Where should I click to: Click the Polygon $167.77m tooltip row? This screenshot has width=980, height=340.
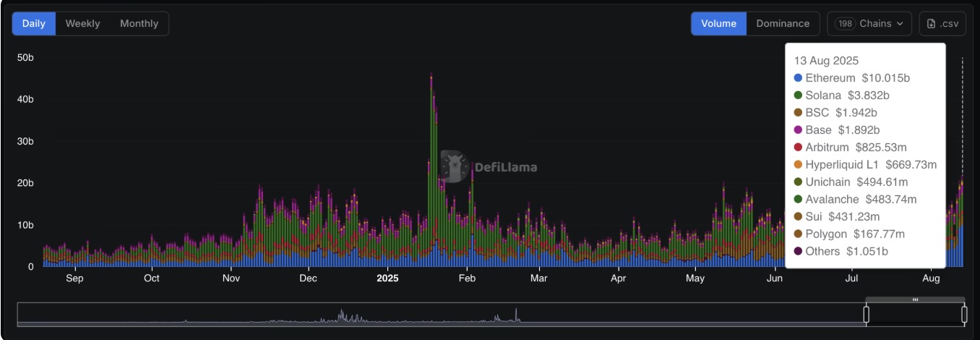click(x=849, y=234)
